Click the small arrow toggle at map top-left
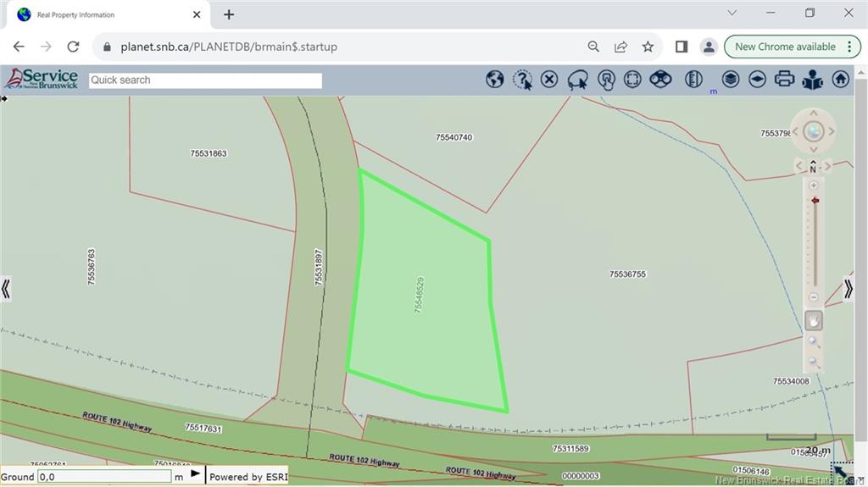This screenshot has width=868, height=487. (4, 98)
